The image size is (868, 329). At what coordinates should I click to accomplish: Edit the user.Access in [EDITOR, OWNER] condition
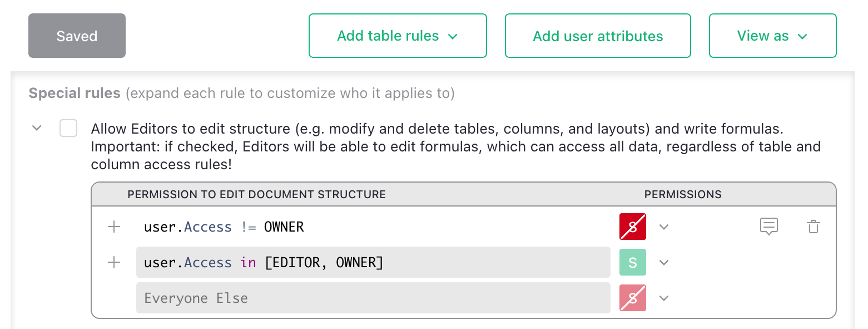coord(373,262)
